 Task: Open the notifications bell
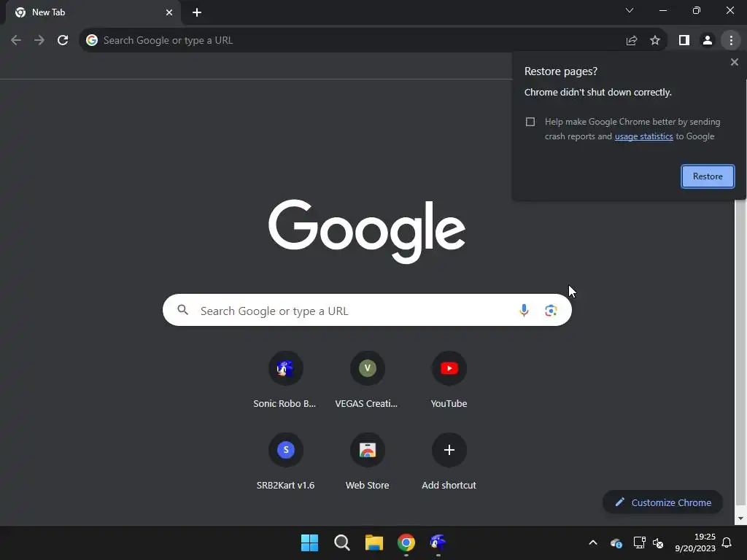[727, 542]
